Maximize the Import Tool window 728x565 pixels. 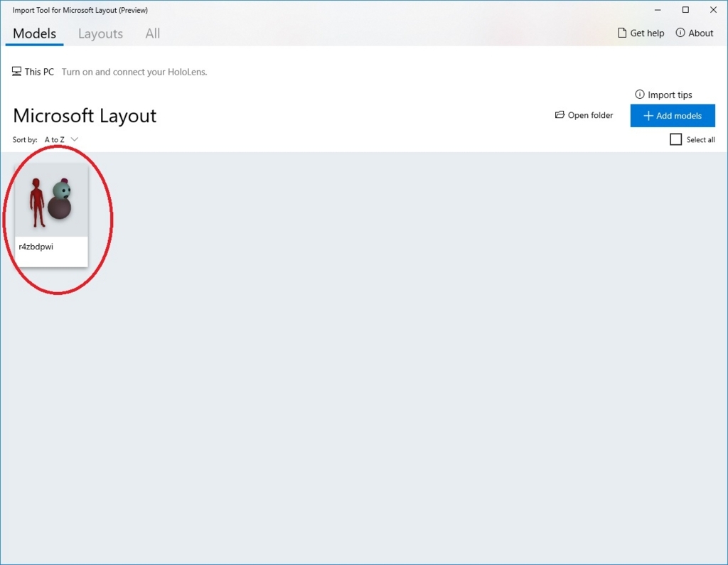pyautogui.click(x=685, y=10)
